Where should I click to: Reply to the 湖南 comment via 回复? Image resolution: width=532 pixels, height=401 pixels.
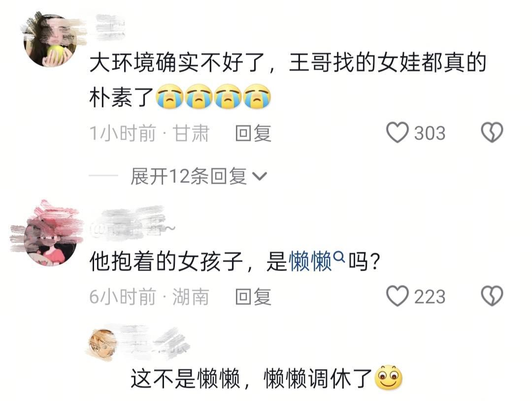tap(253, 297)
